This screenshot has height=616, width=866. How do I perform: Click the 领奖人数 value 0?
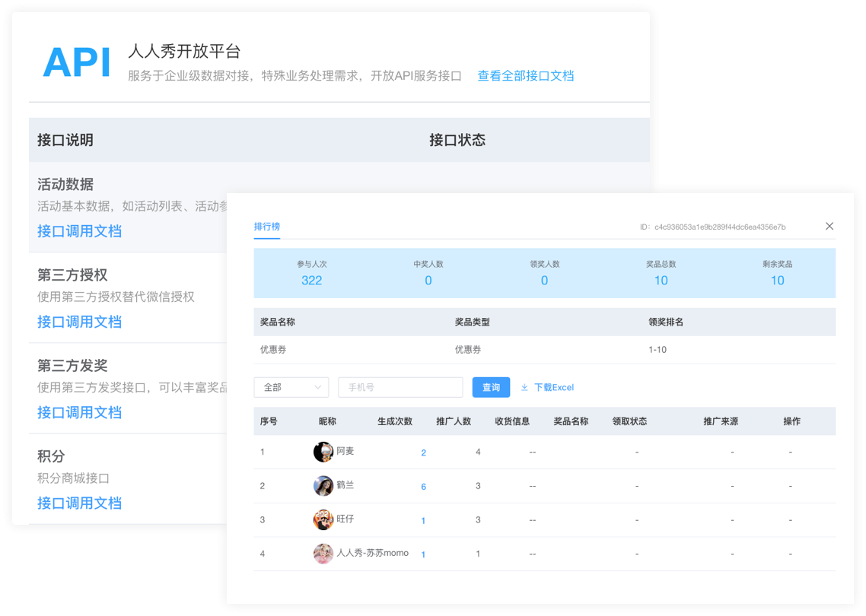click(x=545, y=281)
